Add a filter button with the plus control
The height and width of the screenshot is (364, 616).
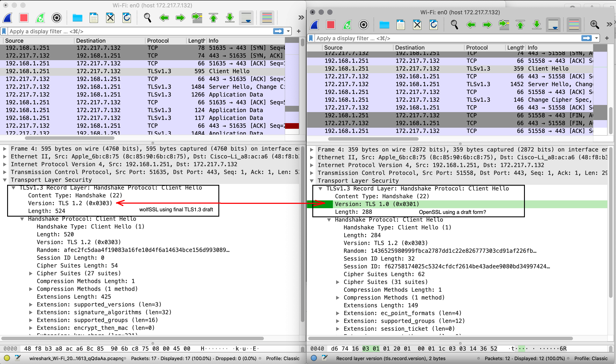tap(298, 31)
